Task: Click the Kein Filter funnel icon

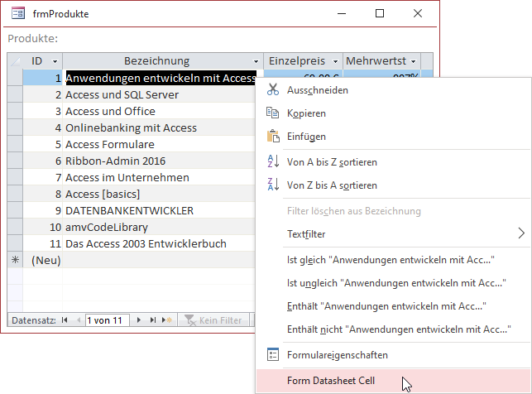Action: point(190,320)
